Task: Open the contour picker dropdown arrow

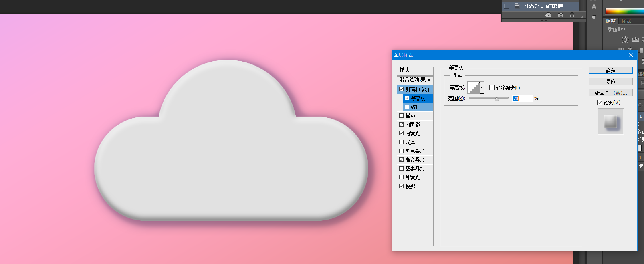Action: click(x=482, y=88)
